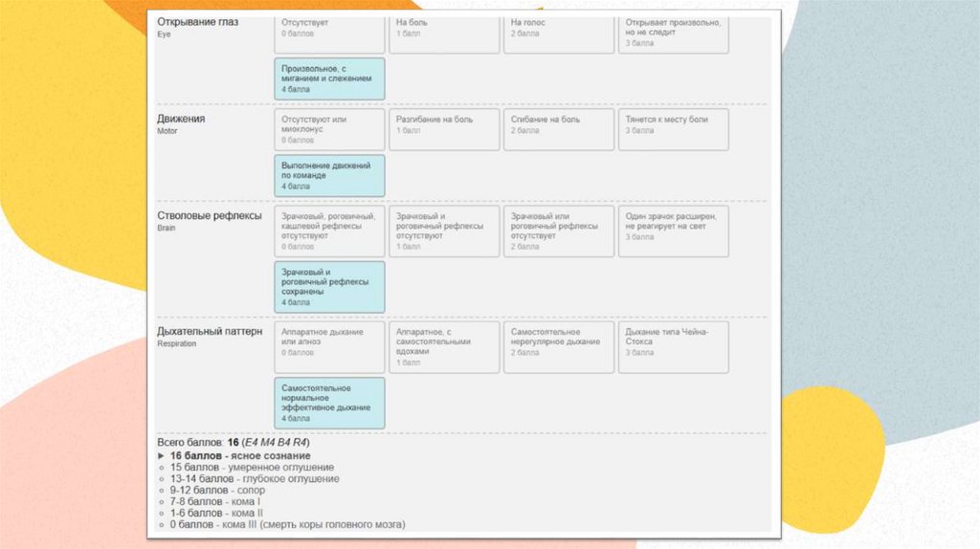Click '15 баллов - умеренное оглушение' row
The height and width of the screenshot is (549, 980).
[x=252, y=467]
